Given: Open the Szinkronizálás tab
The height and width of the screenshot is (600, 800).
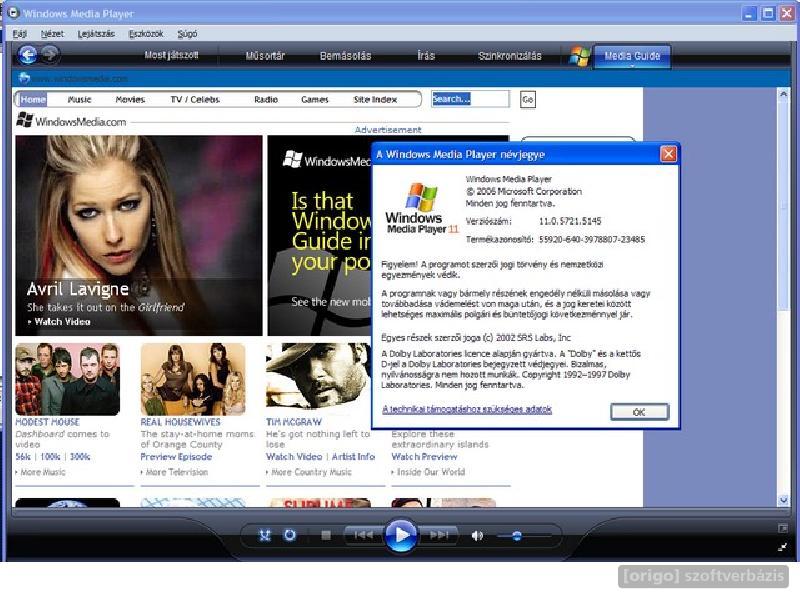Looking at the screenshot, I should [x=510, y=56].
